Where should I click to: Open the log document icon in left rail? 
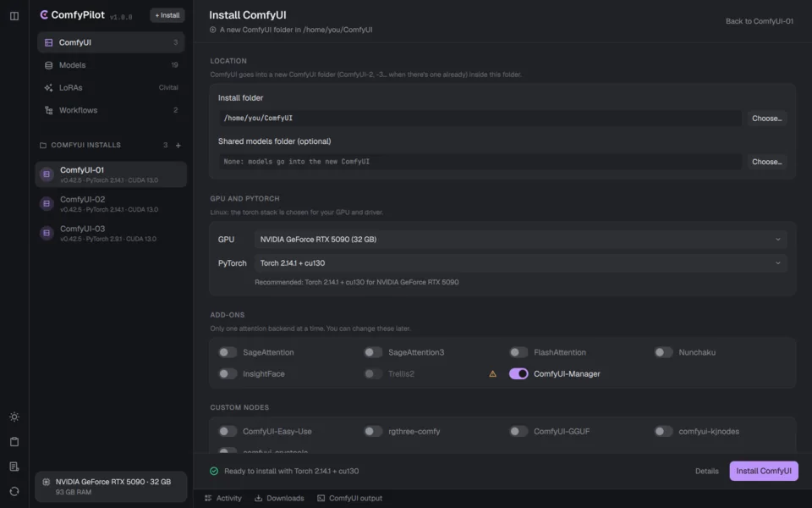[14, 467]
